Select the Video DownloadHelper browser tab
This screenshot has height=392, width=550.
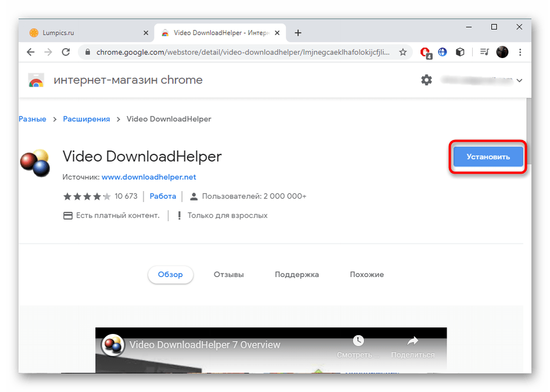coord(220,33)
